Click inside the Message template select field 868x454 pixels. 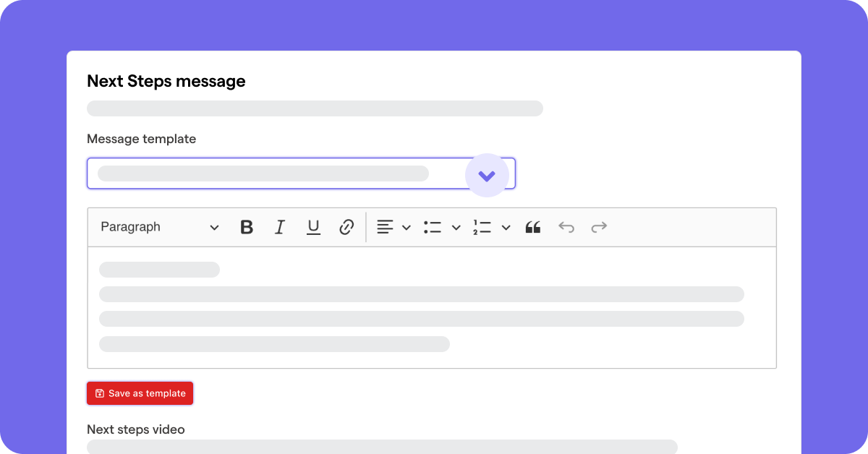coord(275,174)
